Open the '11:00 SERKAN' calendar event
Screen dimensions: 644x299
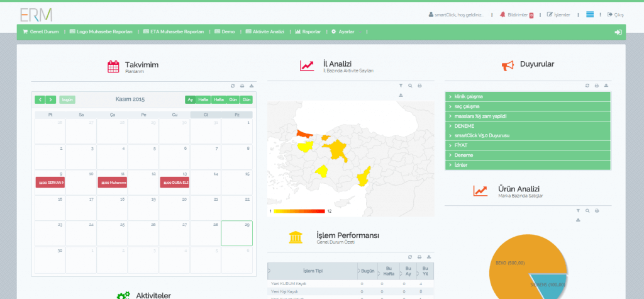pyautogui.click(x=50, y=182)
